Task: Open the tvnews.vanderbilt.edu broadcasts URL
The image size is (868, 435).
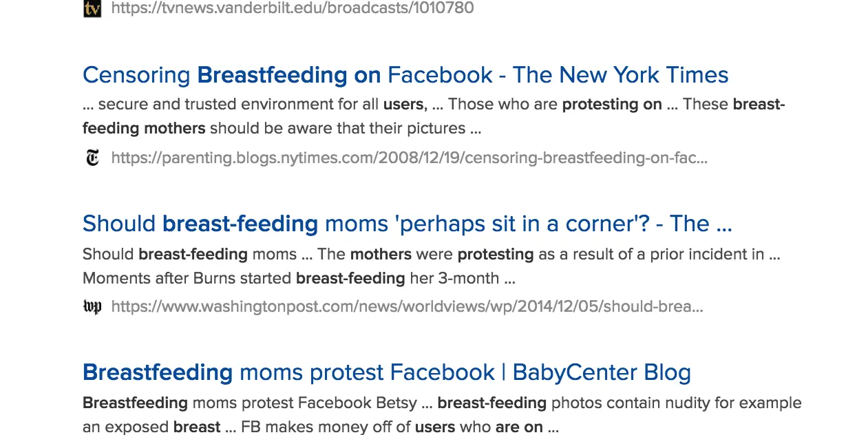Action: [292, 8]
